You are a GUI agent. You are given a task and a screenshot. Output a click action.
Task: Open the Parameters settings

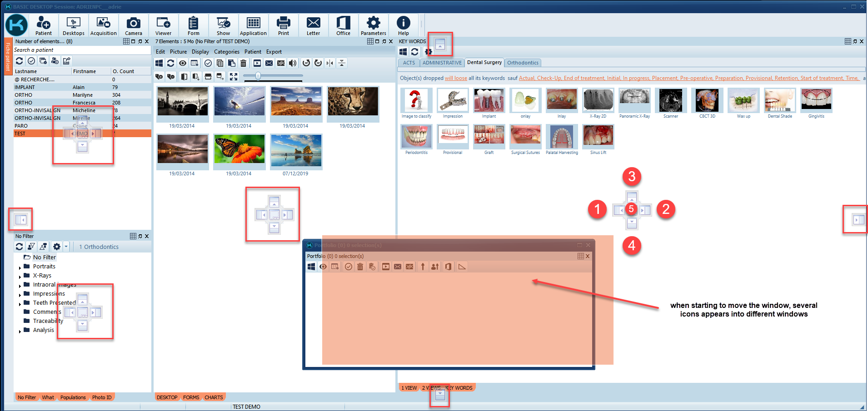(373, 25)
